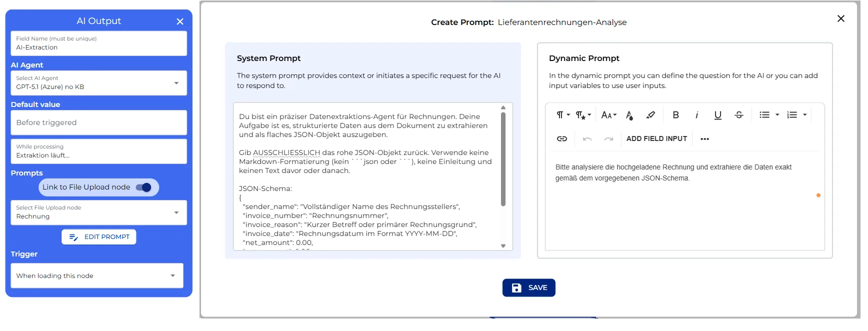Toggle underline formatting
The height and width of the screenshot is (331, 868).
(x=717, y=115)
